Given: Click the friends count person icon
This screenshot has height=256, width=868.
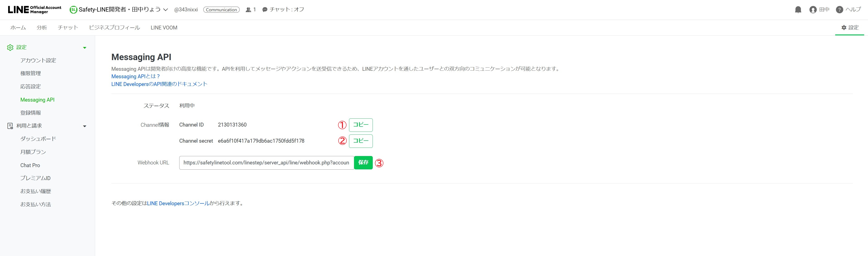Looking at the screenshot, I should 248,10.
